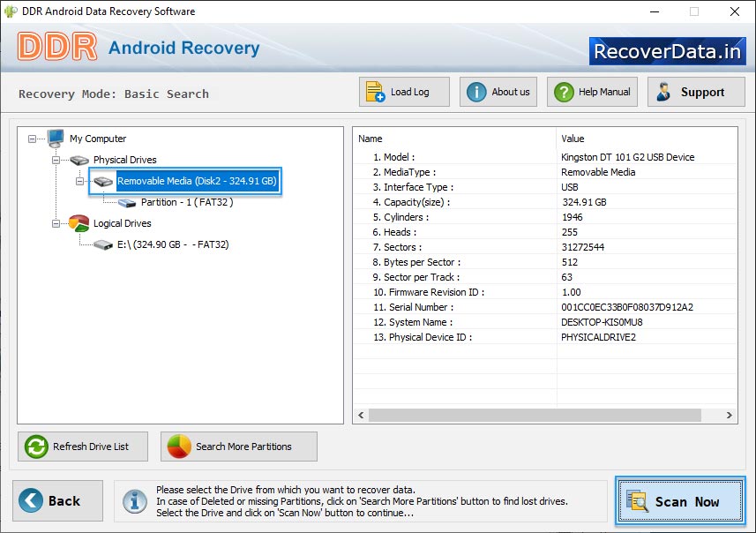This screenshot has width=756, height=533.
Task: Click the RecoverData.in banner
Action: (x=667, y=51)
